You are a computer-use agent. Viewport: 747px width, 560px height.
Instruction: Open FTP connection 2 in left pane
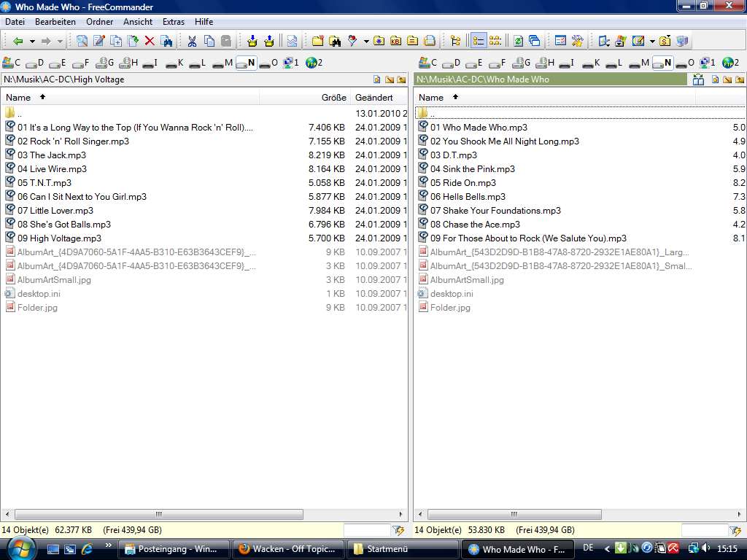pyautogui.click(x=314, y=63)
